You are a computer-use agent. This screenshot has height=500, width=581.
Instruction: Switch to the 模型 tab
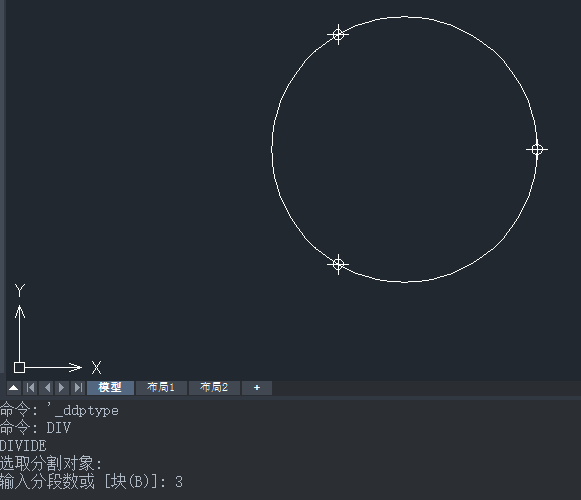coord(110,388)
